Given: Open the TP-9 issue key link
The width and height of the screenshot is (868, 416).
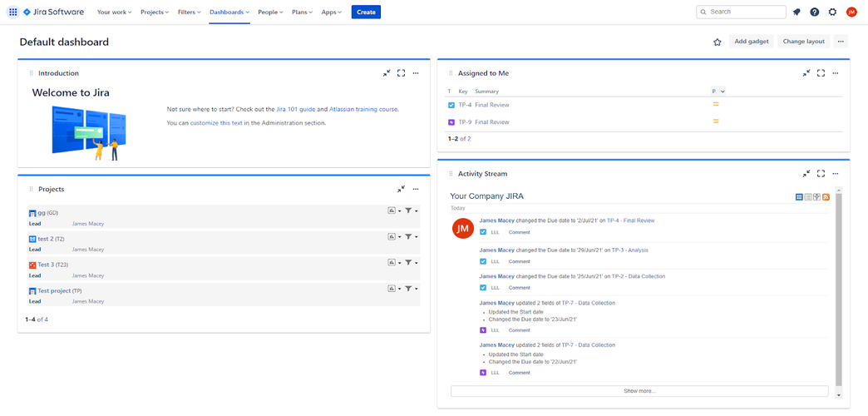Looking at the screenshot, I should pyautogui.click(x=465, y=121).
